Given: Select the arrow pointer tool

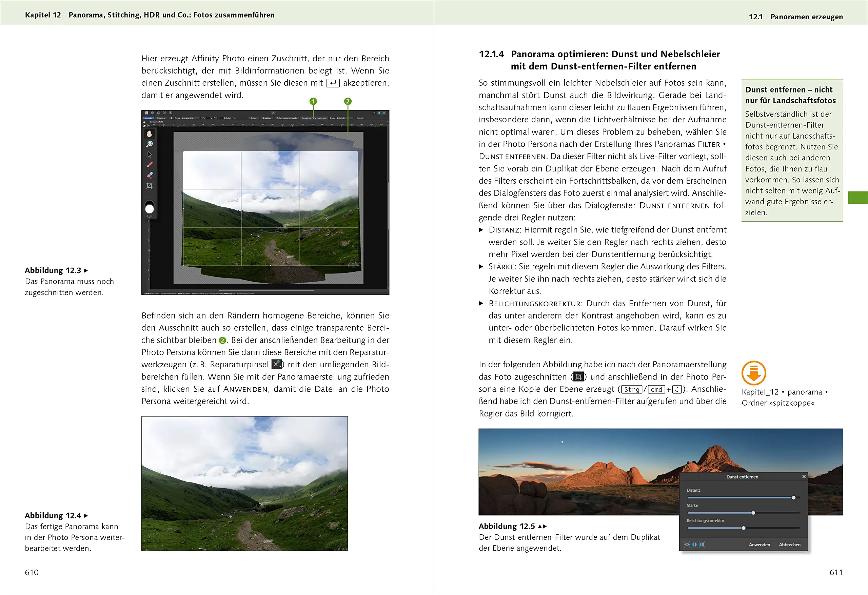Looking at the screenshot, I should click(150, 154).
